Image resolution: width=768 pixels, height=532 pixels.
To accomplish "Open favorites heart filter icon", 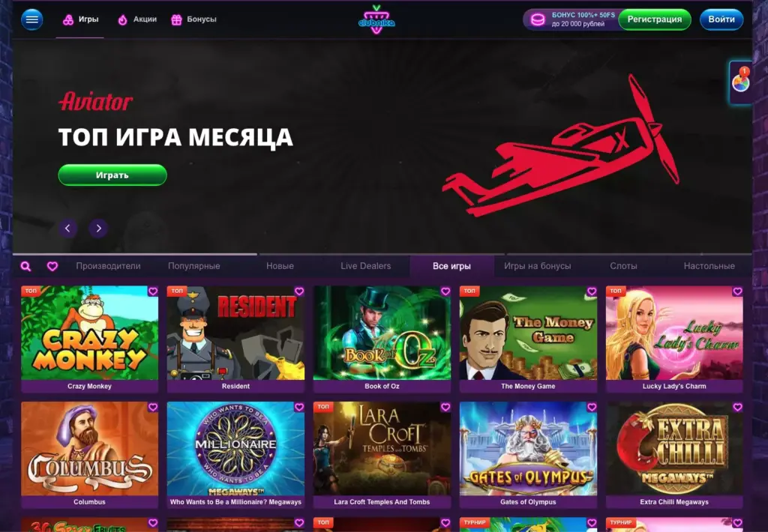I will point(52,266).
